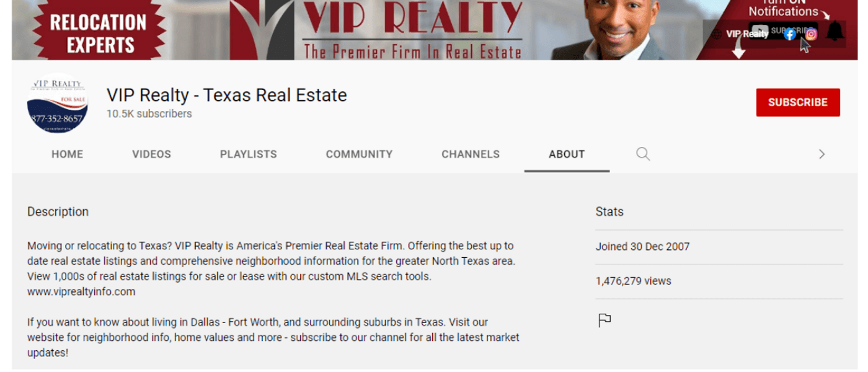This screenshot has height=372, width=868.
Task: Subscribe with the red SUBSCRIBE button
Action: point(798,102)
